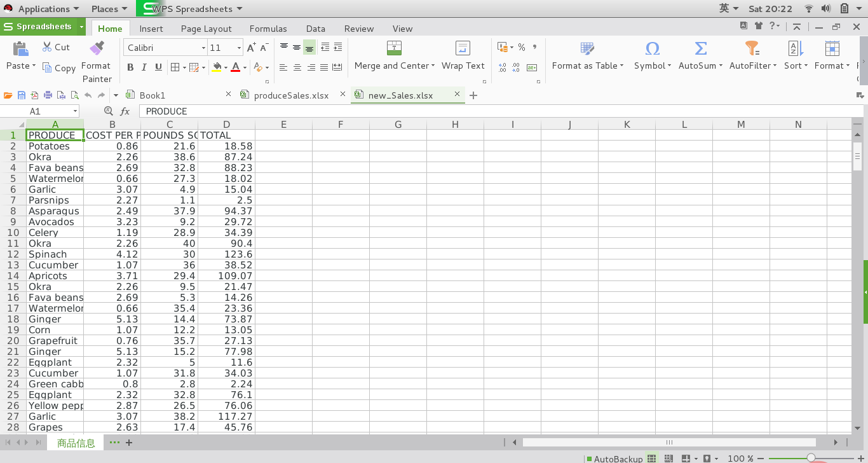Apply cell borders with the borders icon
This screenshot has width=868, height=463.
(175, 67)
